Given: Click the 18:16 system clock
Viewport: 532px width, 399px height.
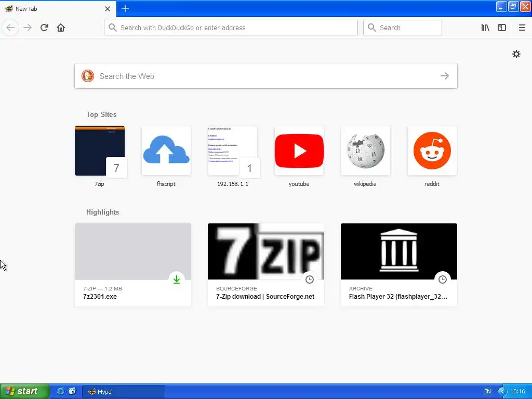Looking at the screenshot, I should pos(518,392).
